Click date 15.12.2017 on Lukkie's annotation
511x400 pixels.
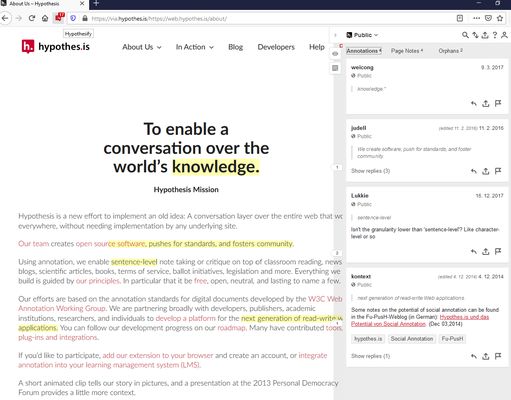[x=489, y=196]
